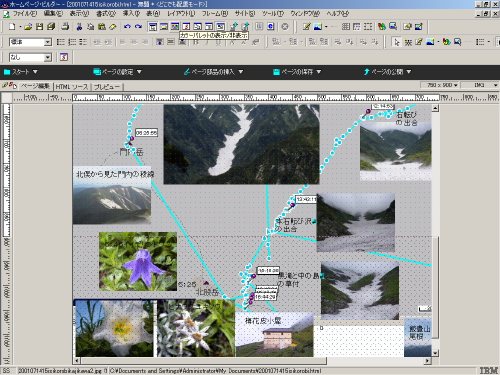Switch to the HTML ソース tab
Viewport: 500px width, 375px height.
point(72,87)
